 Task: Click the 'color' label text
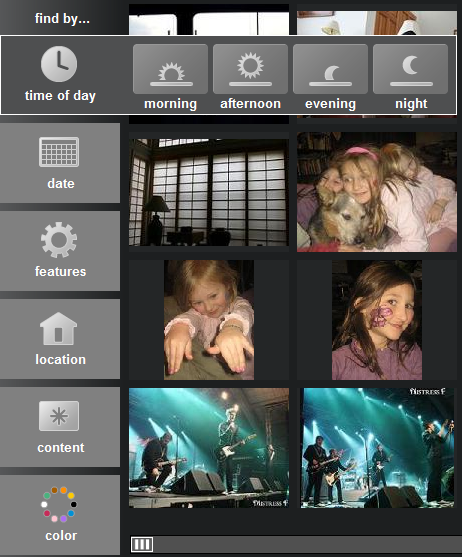(61, 536)
